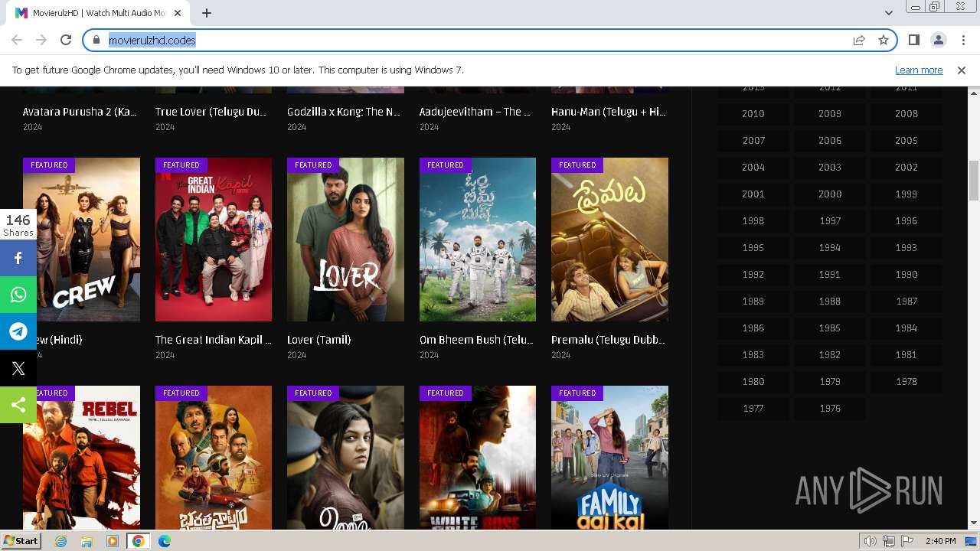Screen dimensions: 980x551
Task: Filter by release year 1981
Action: point(906,354)
